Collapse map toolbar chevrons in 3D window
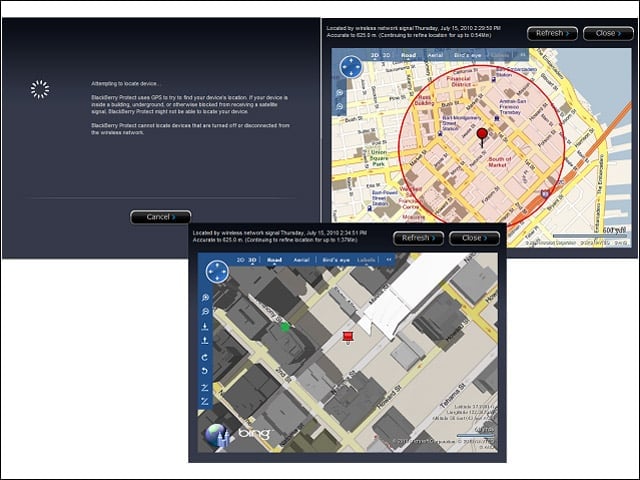Viewport: 640px width, 480px height. pos(389,260)
